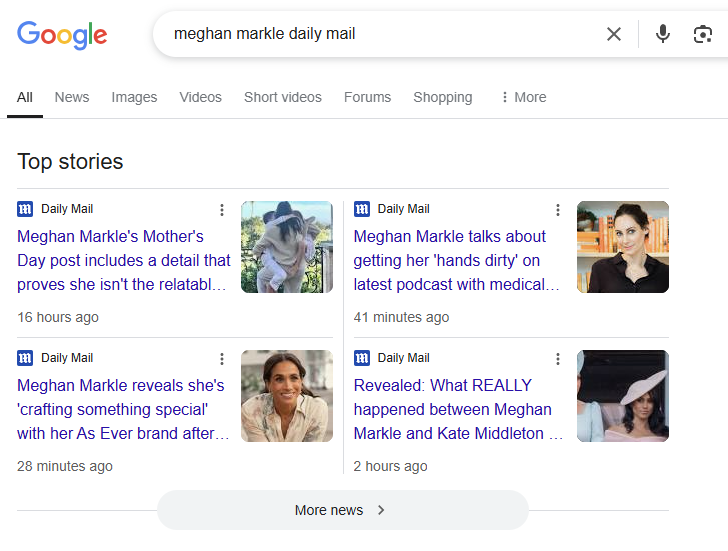This screenshot has height=551, width=728.
Task: Click the '2 hours ago' timestamp
Action: (390, 467)
